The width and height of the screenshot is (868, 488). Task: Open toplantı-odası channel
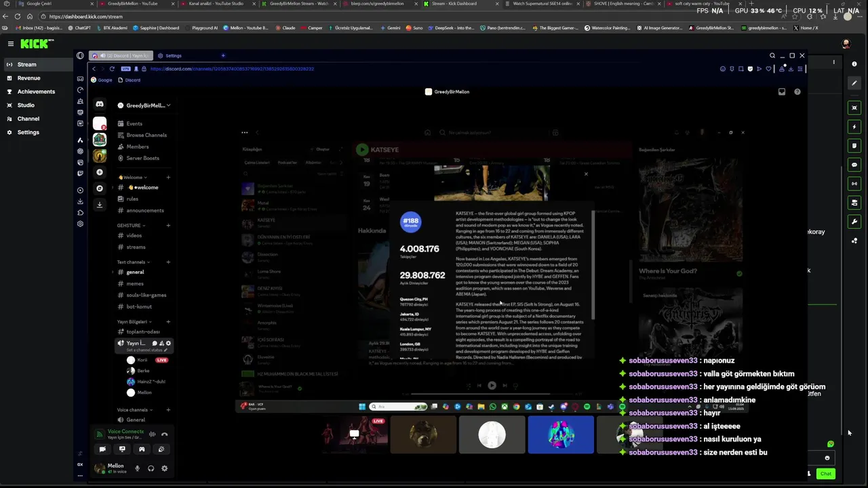[143, 331]
